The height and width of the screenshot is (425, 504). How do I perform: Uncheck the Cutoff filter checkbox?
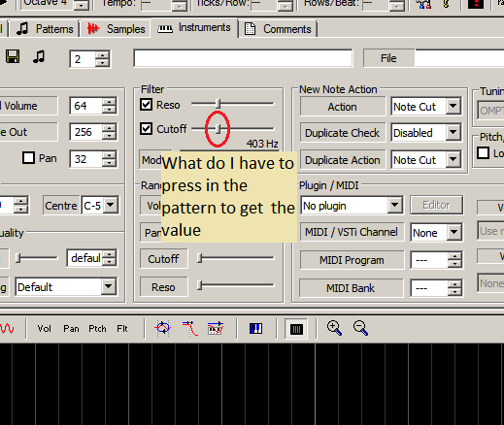coord(146,129)
